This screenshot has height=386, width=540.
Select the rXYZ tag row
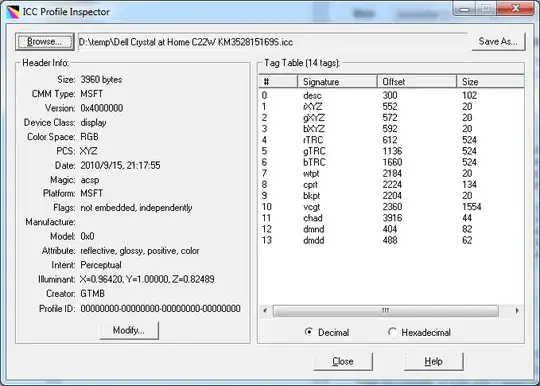click(391, 106)
